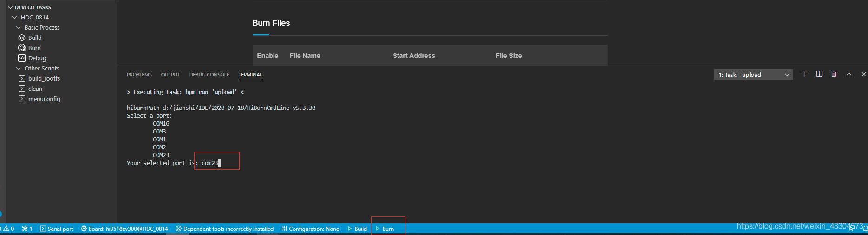This screenshot has width=868, height=235.
Task: Kill terminal with trash icon
Action: [x=834, y=74]
